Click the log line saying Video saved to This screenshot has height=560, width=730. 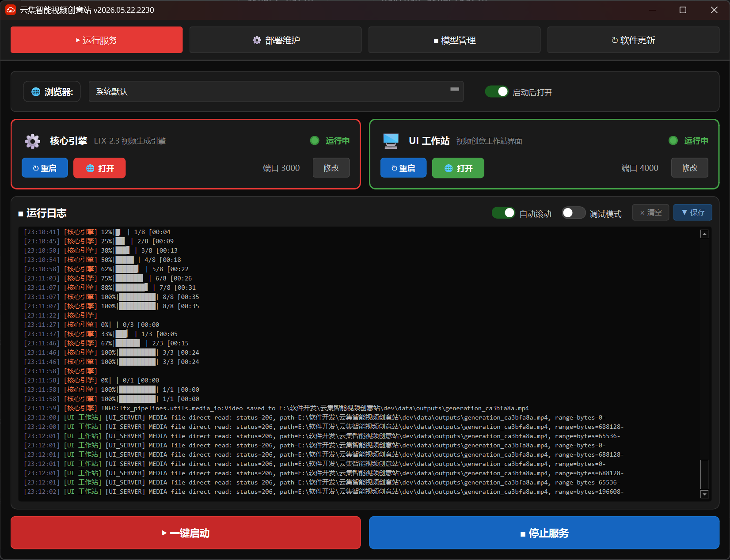pyautogui.click(x=276, y=408)
